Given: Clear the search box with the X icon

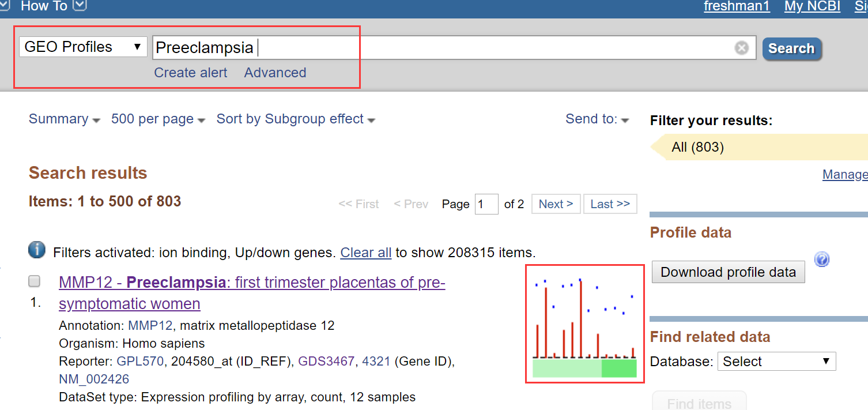Looking at the screenshot, I should pyautogui.click(x=742, y=48).
